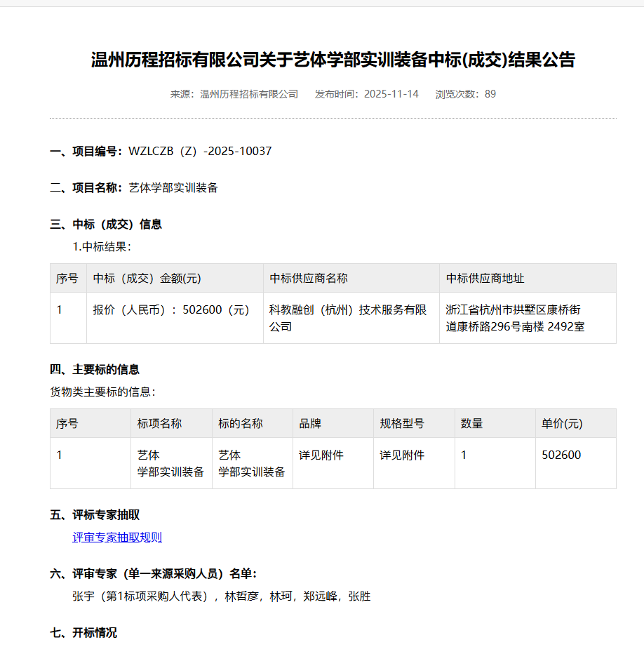Click 艺体学部实训装备 cell under 标项名称
Viewport: 644px width, 647px height.
170,463
